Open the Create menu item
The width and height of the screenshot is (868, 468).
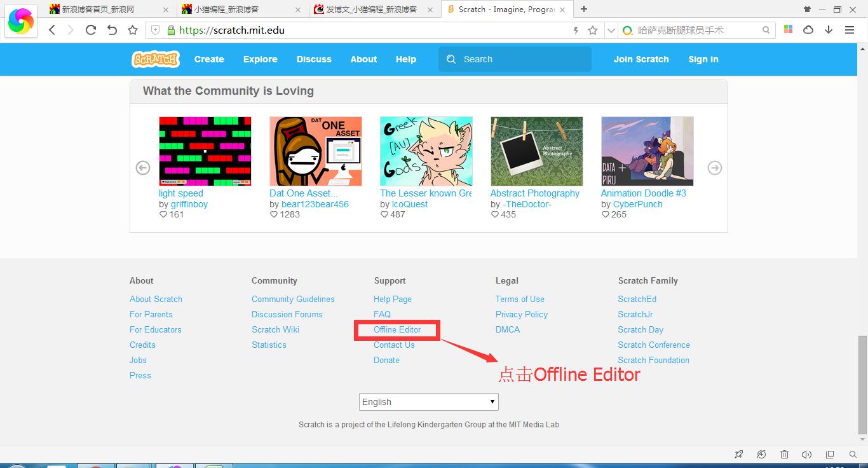(x=209, y=59)
